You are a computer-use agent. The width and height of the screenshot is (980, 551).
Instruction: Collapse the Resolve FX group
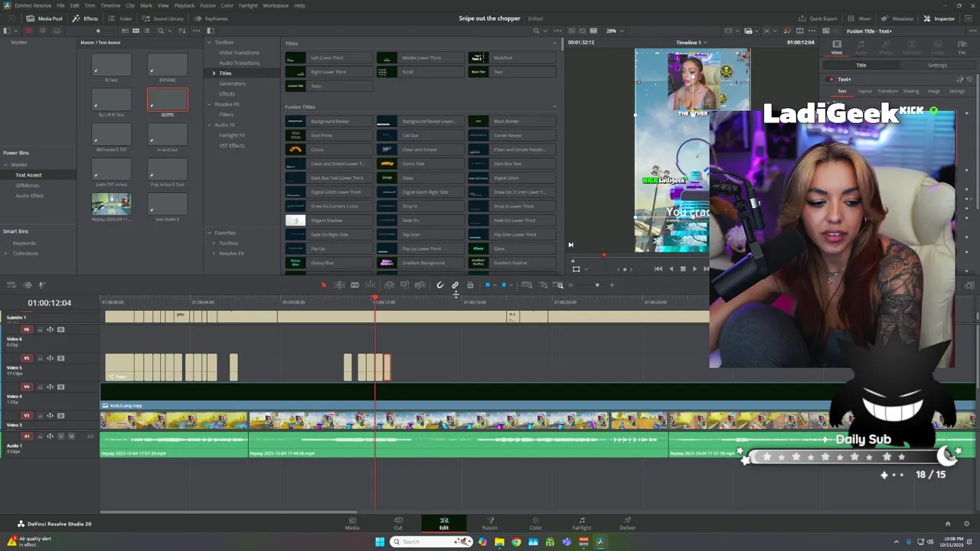pos(209,104)
